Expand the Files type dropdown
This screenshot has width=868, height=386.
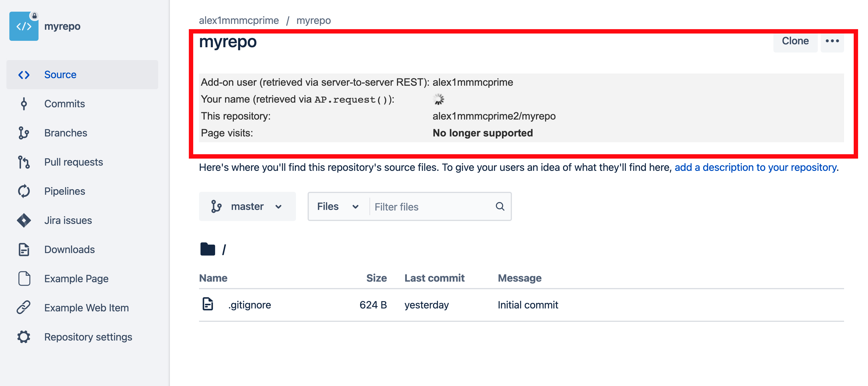point(338,206)
